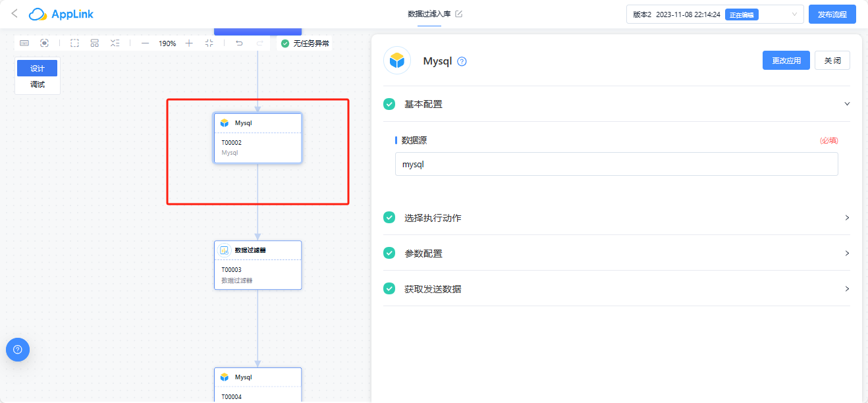868x403 pixels.
Task: Click the fit-to-screen shrink icon
Action: pyautogui.click(x=209, y=43)
